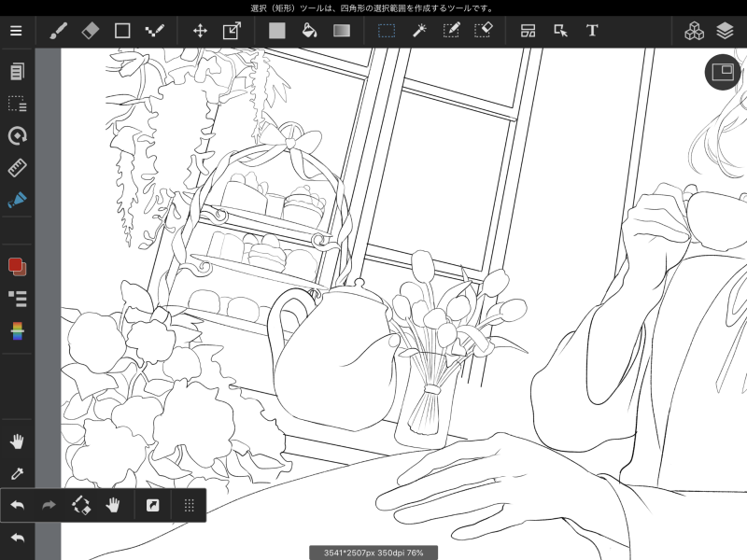Select the Text tool
Screen dimensions: 747x560
click(x=592, y=31)
